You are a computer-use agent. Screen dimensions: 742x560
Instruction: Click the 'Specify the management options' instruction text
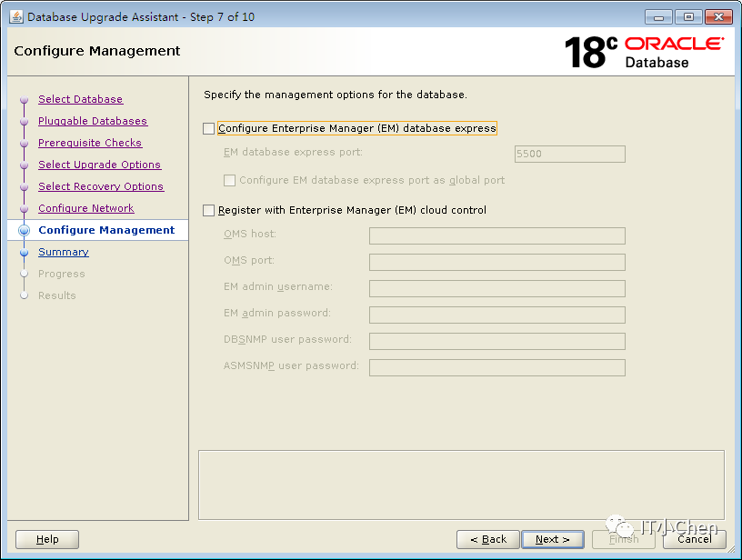335,95
